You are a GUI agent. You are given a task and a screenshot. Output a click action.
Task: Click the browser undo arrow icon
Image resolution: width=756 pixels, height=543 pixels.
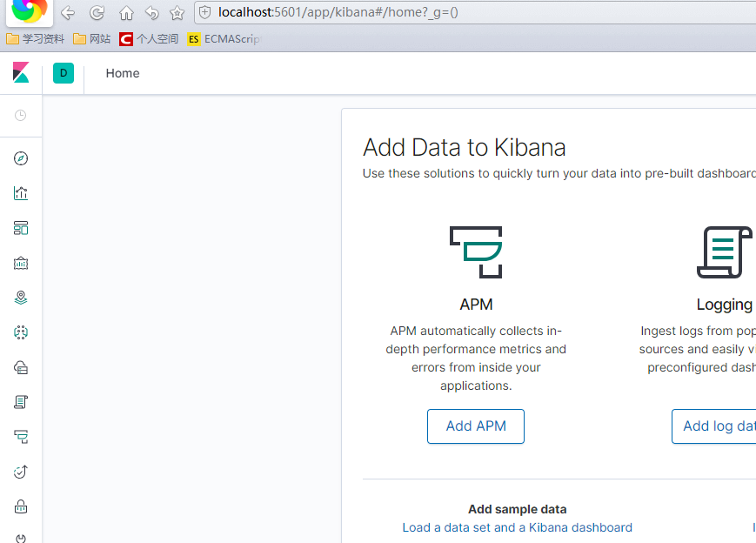coord(152,13)
